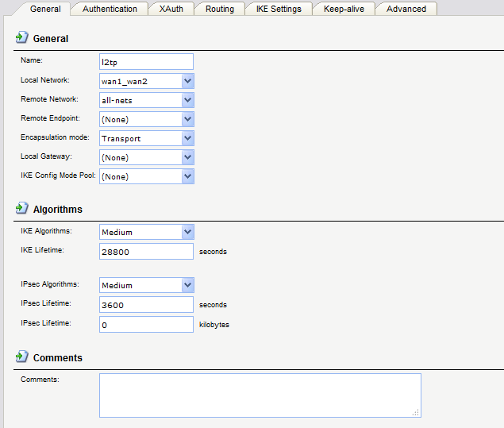Expand the Remote Endpoint dropdown
This screenshot has height=428, width=504.
187,119
